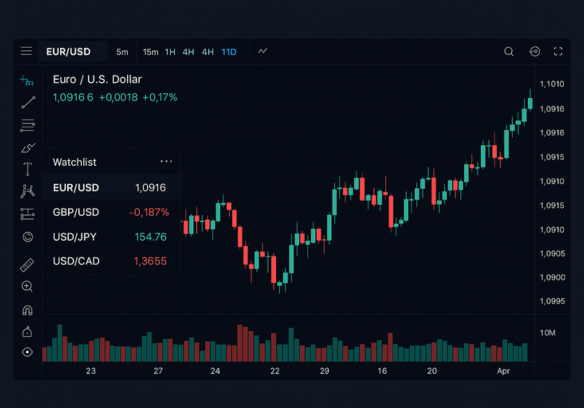Select the Text tool
Viewport: 584px width, 408px height.
click(x=28, y=169)
